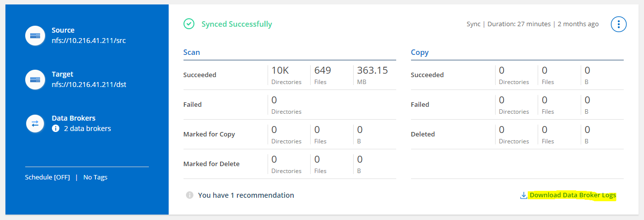This screenshot has height=220, width=644.
Task: Click the No Tags label
Action: [95, 177]
